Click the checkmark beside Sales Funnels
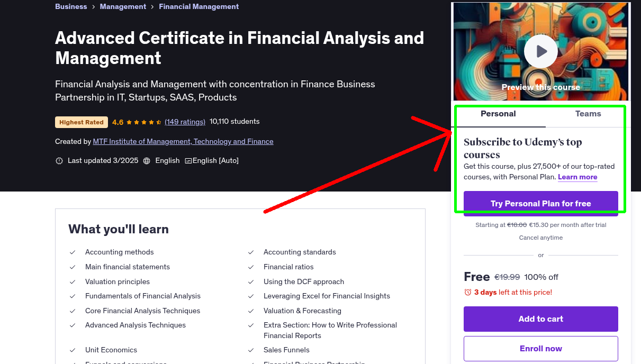Image resolution: width=641 pixels, height=364 pixels. tap(251, 350)
